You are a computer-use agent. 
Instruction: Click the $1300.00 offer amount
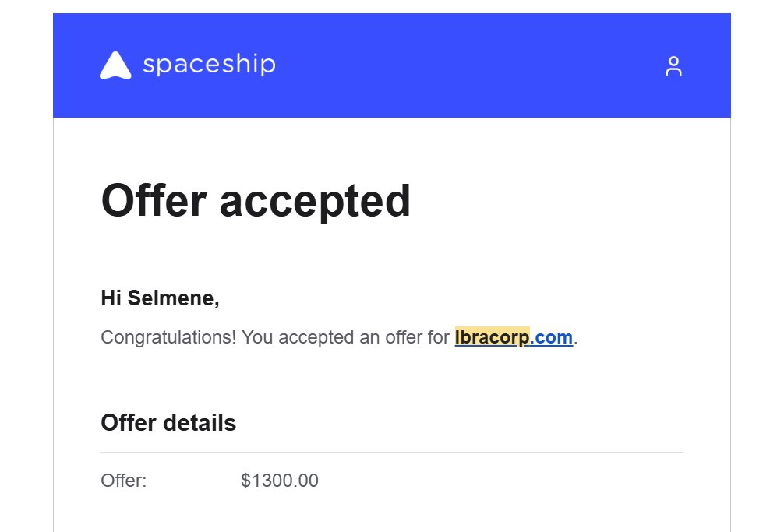pos(280,481)
